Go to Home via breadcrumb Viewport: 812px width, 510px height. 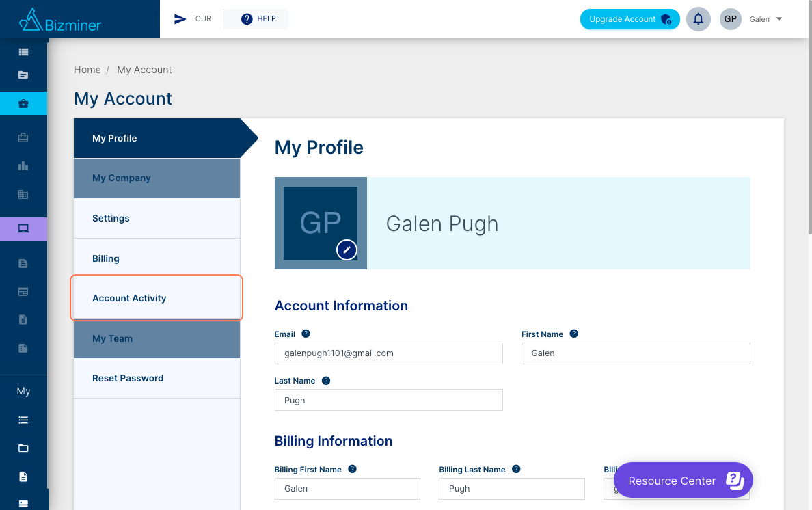[87, 70]
